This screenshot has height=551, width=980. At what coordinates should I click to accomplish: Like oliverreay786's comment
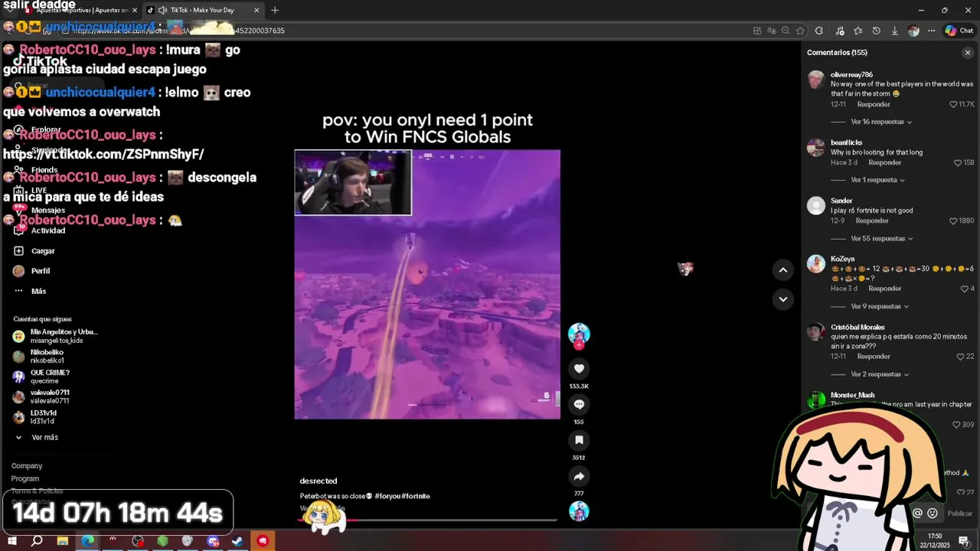[953, 104]
